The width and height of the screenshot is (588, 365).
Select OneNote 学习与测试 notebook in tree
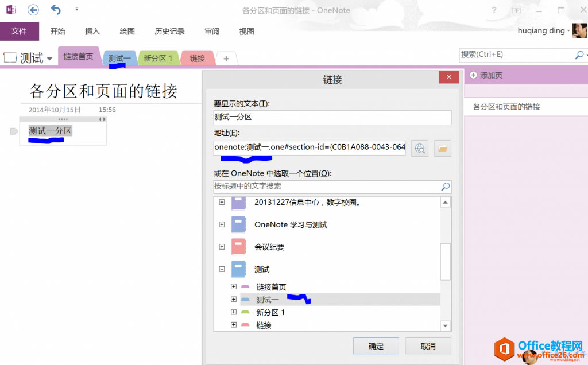(x=291, y=224)
